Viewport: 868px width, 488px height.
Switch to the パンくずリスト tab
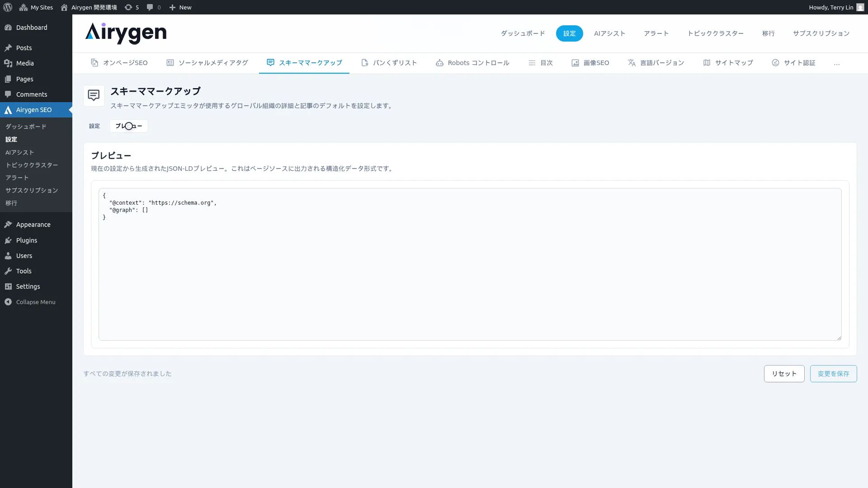pos(389,63)
